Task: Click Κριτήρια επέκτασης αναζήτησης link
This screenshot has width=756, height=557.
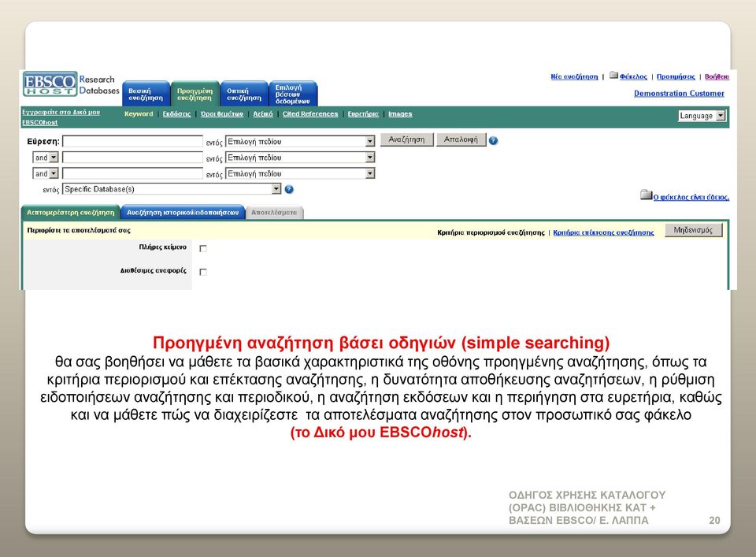Action: [x=603, y=232]
